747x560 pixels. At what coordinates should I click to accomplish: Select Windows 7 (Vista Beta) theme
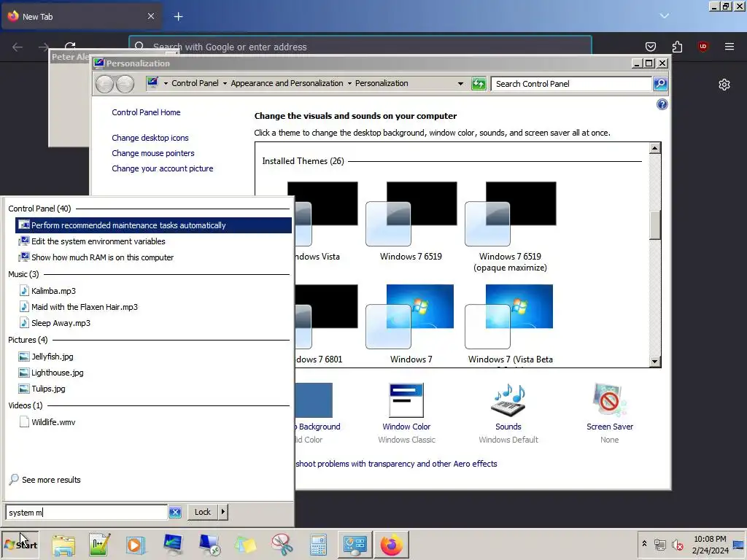pyautogui.click(x=510, y=324)
